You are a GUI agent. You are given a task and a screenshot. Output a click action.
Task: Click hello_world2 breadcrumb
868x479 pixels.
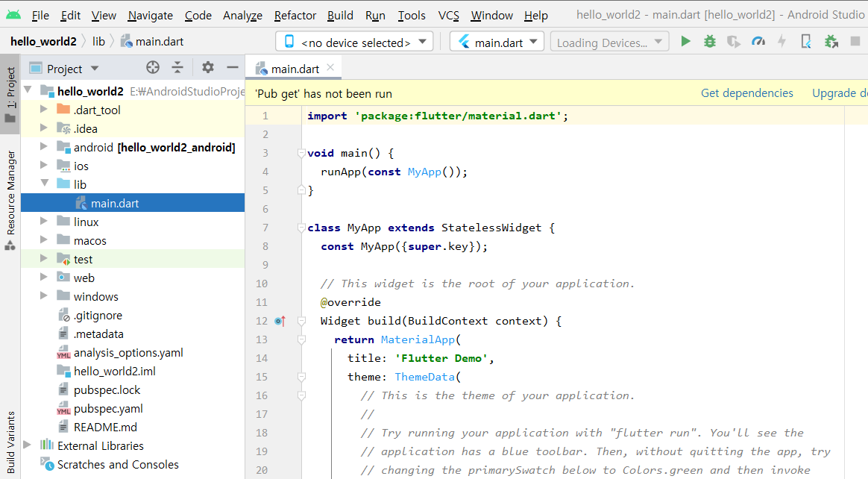[x=43, y=42]
